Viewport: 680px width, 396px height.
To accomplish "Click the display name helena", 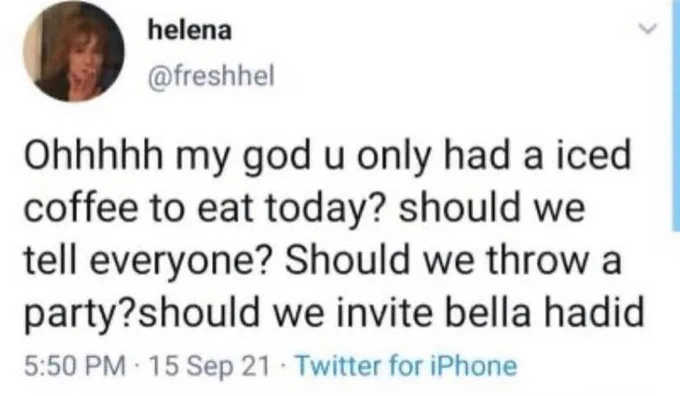I will point(190,31).
